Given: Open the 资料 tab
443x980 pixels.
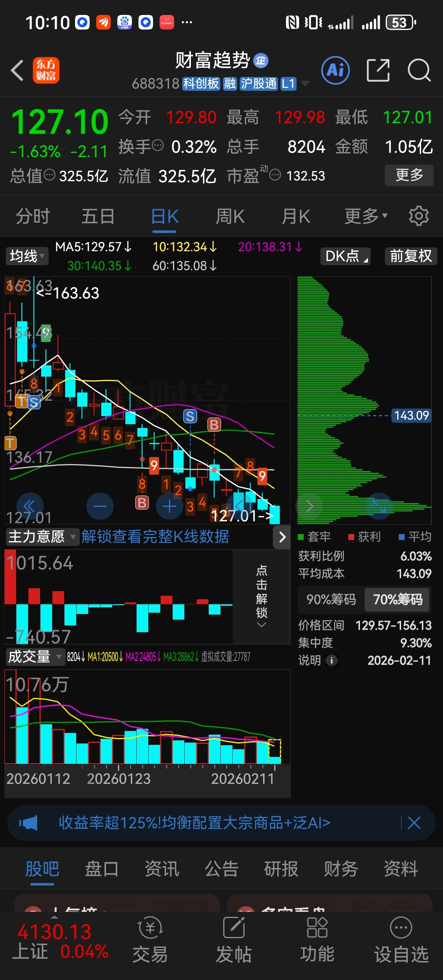Looking at the screenshot, I should [x=401, y=869].
